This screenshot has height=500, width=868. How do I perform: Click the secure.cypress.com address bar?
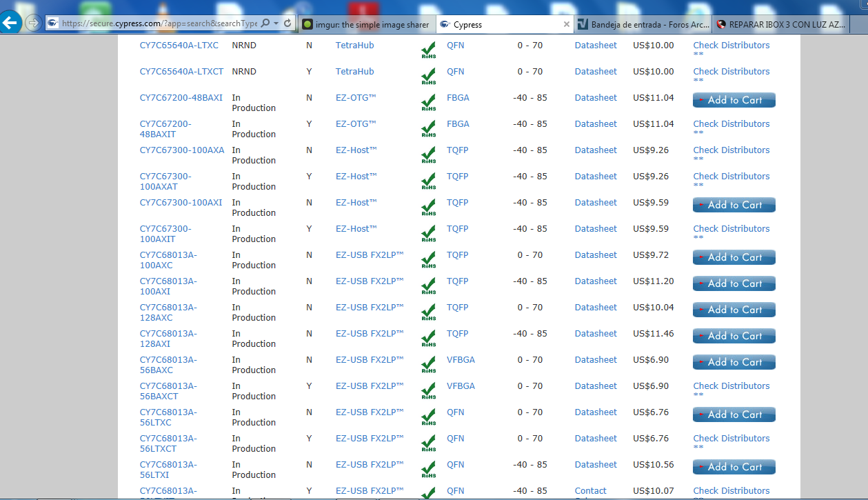159,23
